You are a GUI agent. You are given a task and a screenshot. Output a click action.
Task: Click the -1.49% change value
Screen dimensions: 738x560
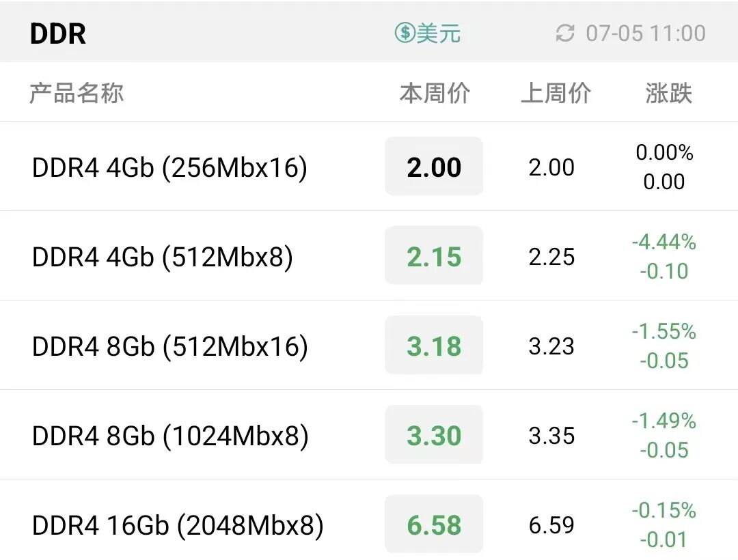point(664,421)
